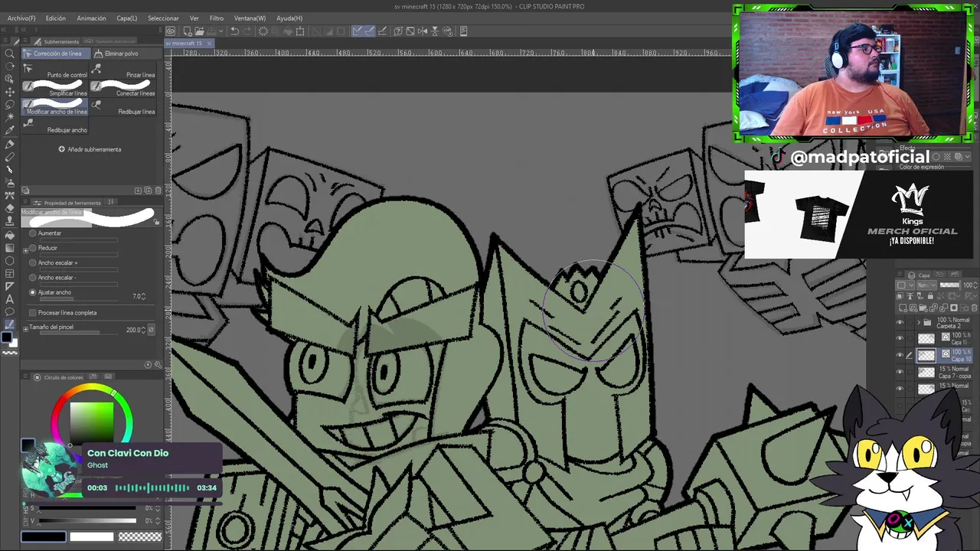Select the Balloon speech bubble tool
This screenshot has height=551, width=980.
(10, 312)
